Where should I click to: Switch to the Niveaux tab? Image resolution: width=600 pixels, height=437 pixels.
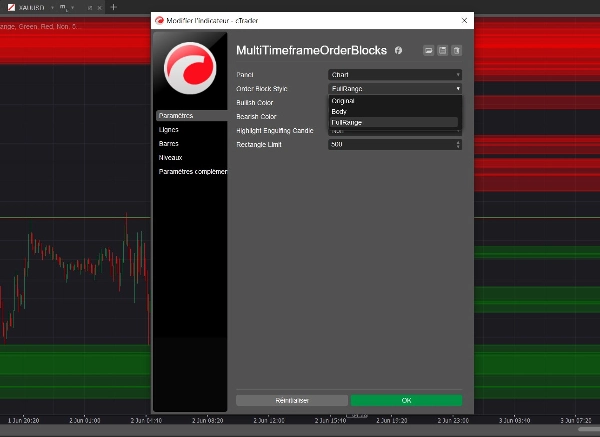[170, 157]
